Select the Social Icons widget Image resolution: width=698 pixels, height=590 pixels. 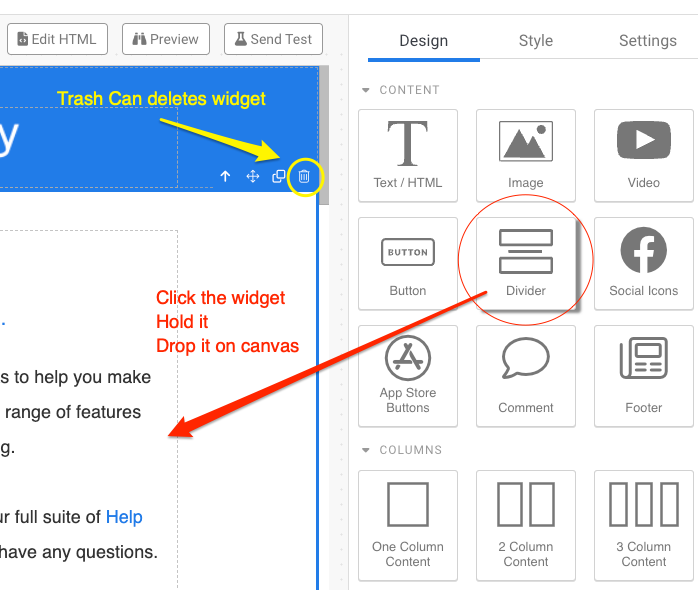(x=644, y=264)
